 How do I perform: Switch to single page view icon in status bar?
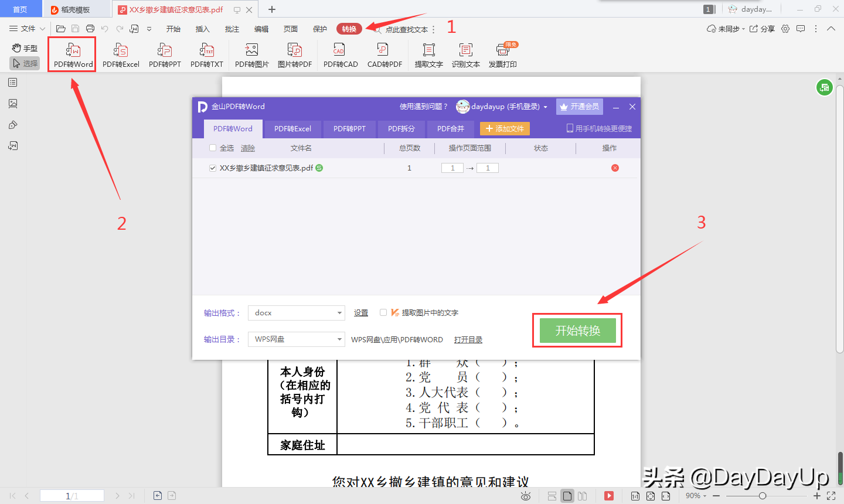567,496
